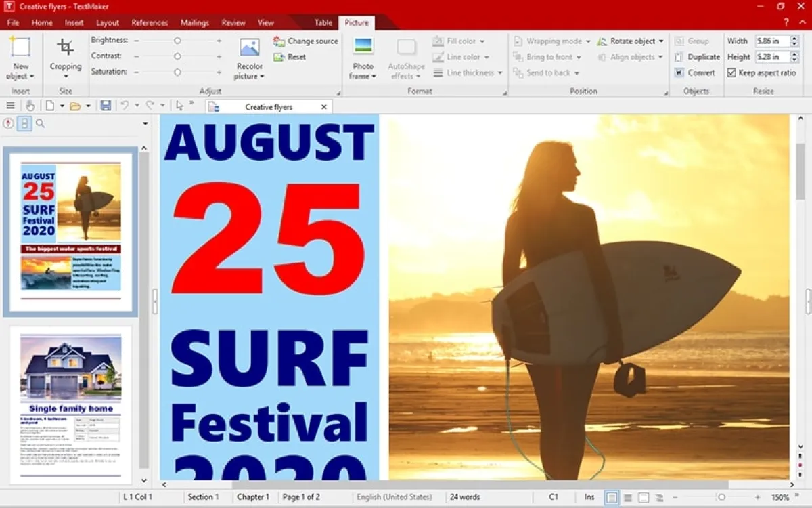This screenshot has height=508, width=812.
Task: Click the touch mode hand icon
Action: pos(30,106)
